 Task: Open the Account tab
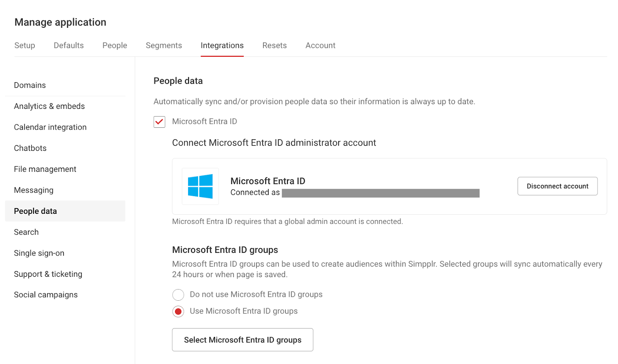coord(321,46)
